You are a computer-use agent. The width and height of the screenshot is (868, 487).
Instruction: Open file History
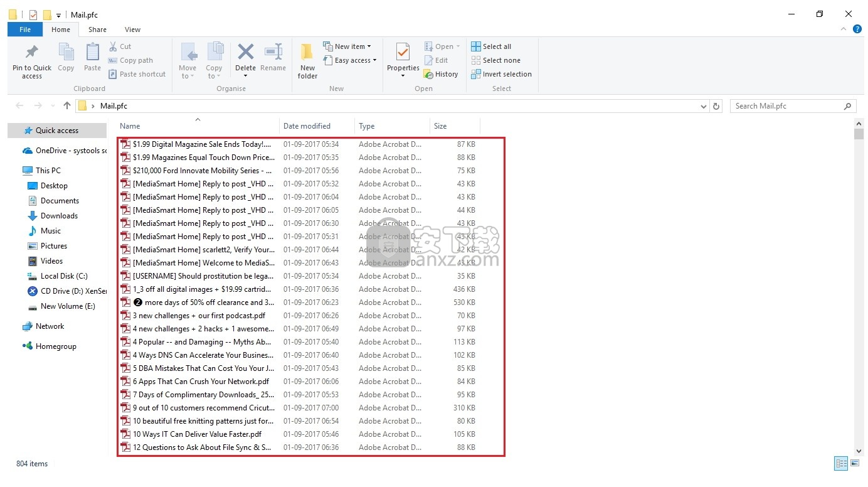[441, 74]
